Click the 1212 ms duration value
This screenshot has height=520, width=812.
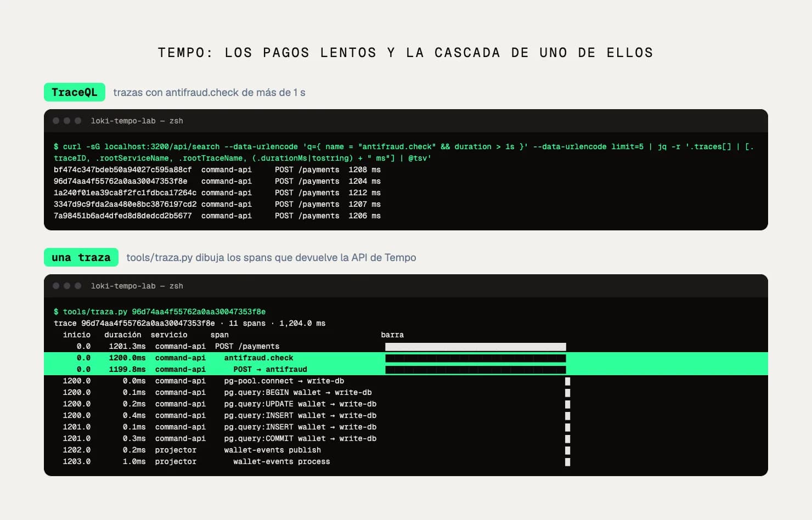tap(364, 193)
